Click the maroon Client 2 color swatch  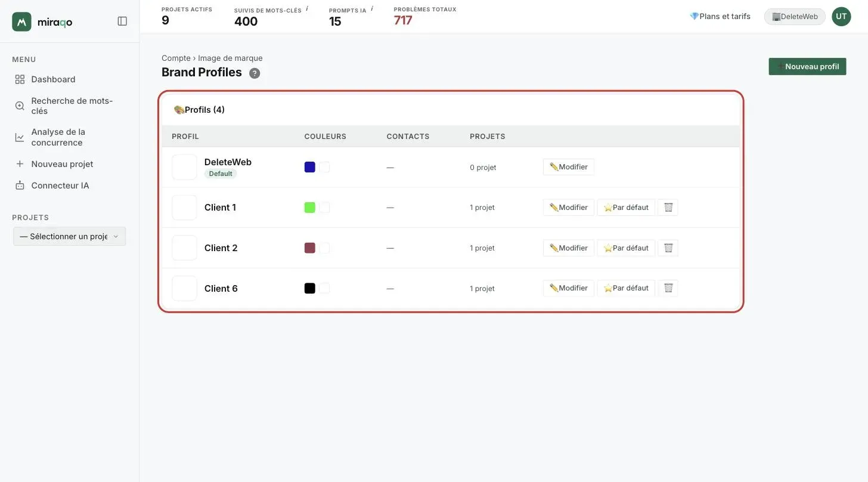(310, 248)
